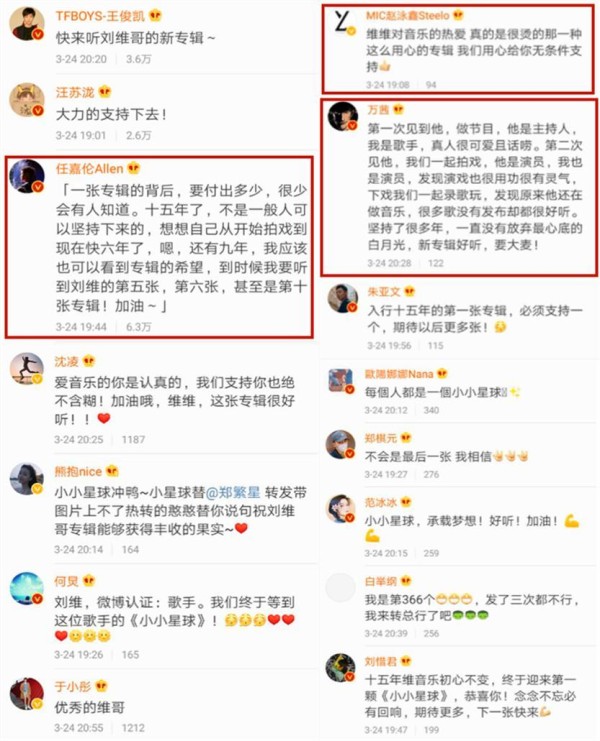
Task: Click 沈凌 avatar picture
Action: click(x=26, y=369)
